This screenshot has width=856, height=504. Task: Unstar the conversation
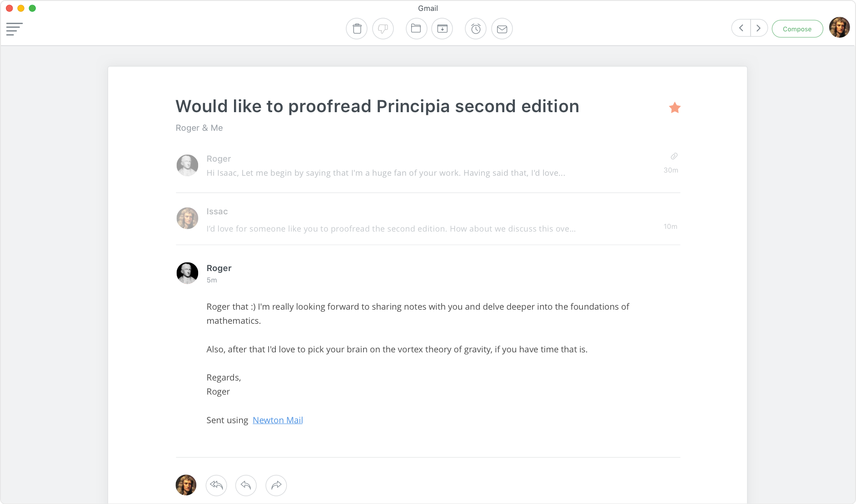pyautogui.click(x=674, y=108)
